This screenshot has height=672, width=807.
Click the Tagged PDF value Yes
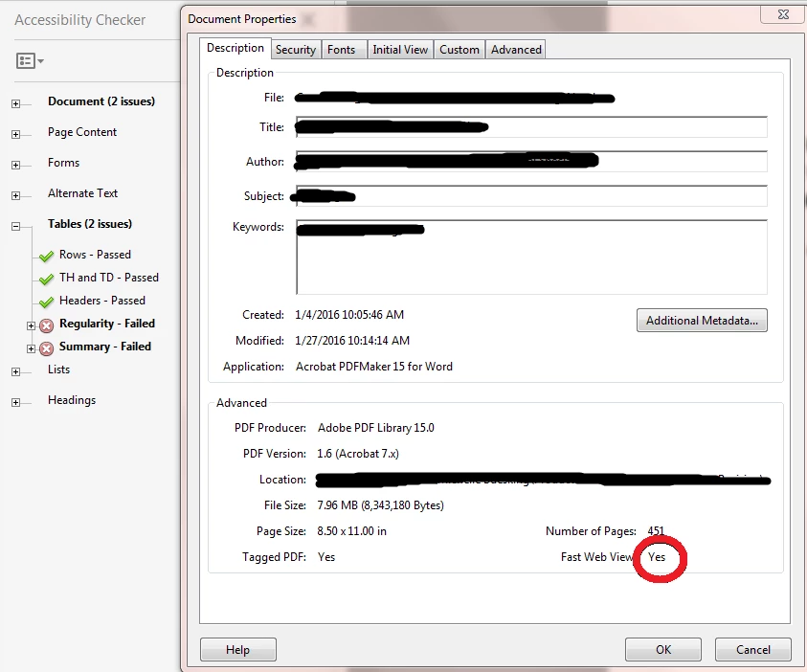326,557
